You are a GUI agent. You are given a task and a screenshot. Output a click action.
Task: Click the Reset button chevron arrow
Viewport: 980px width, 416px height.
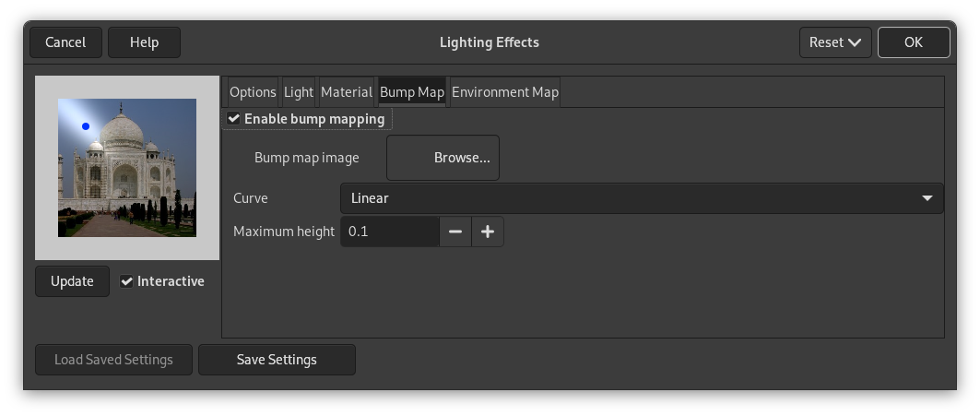coord(855,42)
